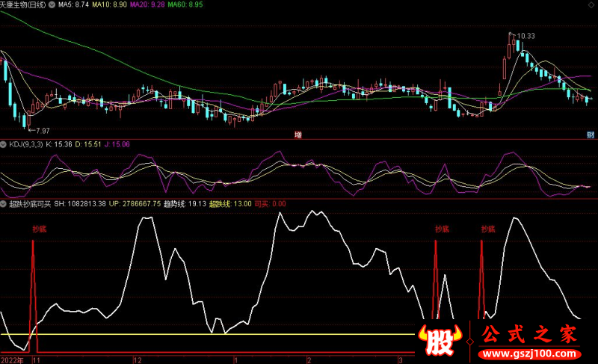Click the leftmost 抄底 signal label
Image resolution: width=598 pixels, height=364 pixels.
coord(39,230)
